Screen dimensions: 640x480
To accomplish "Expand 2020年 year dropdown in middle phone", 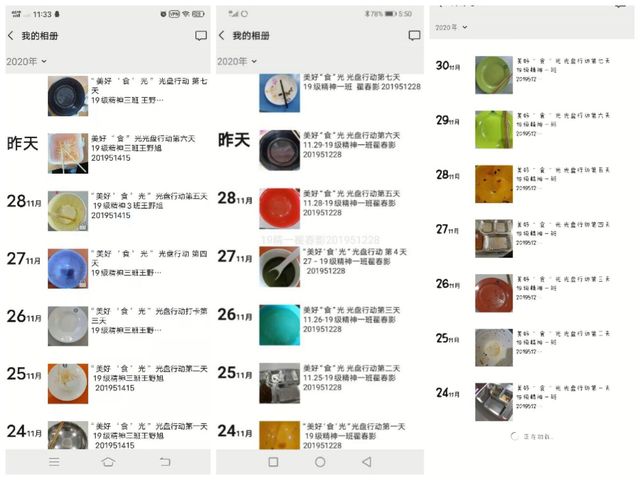I will tap(237, 61).
